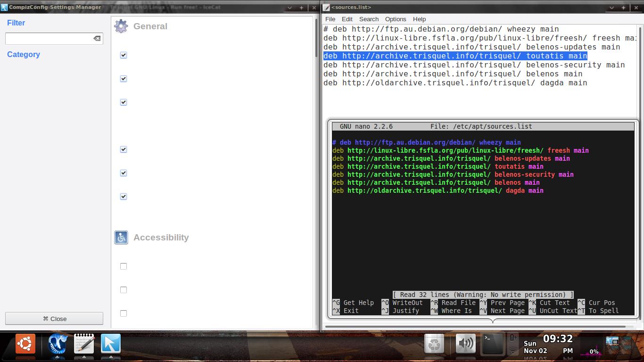Open the terminal icon in the dock
Viewport: 644px width, 362px height.
click(x=492, y=344)
